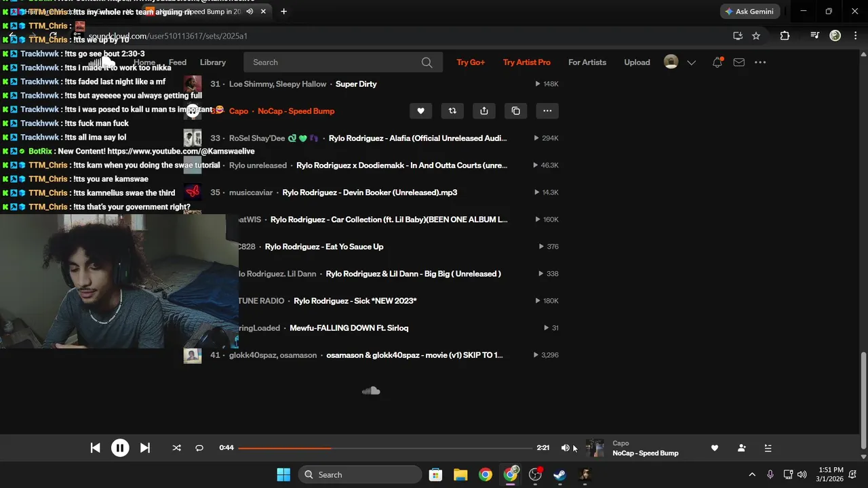Toggle repeat in the player bar

click(x=199, y=448)
